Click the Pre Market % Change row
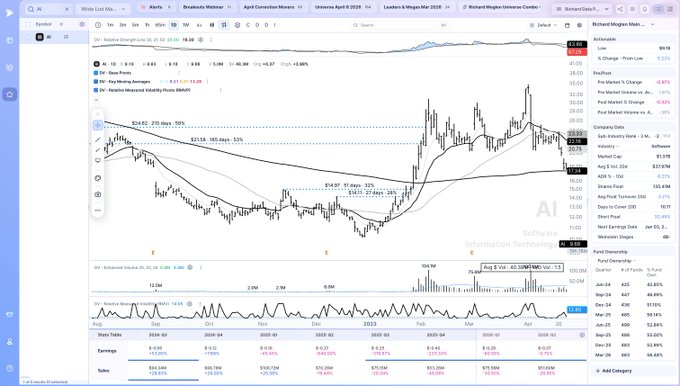 click(634, 82)
